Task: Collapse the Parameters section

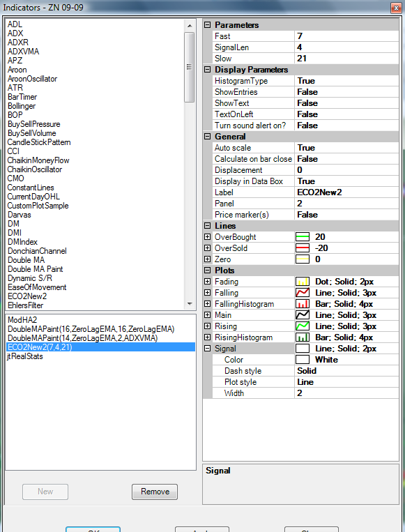Action: point(207,25)
